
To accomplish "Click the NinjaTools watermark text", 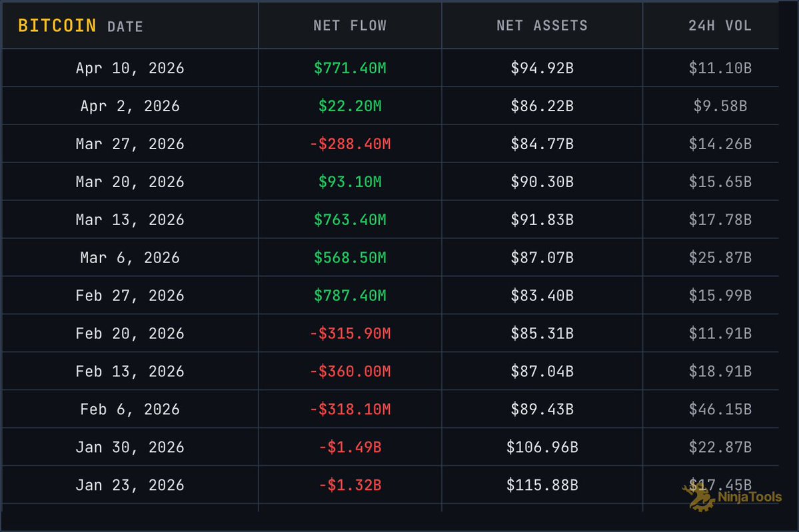I will pos(749,498).
